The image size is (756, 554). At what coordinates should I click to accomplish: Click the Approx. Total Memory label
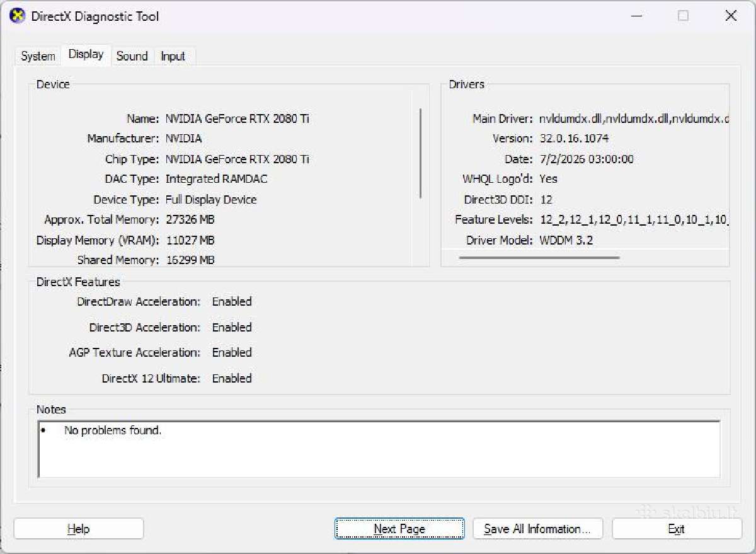(101, 219)
